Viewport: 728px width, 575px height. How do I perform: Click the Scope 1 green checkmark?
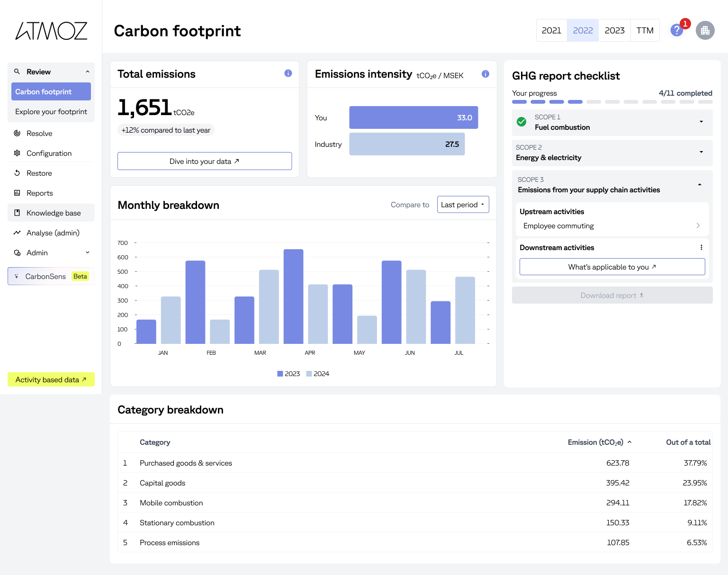point(521,122)
